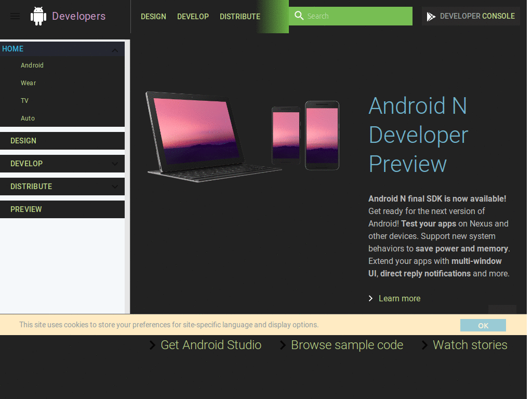Click the arrow before Watch stories

[x=424, y=345]
